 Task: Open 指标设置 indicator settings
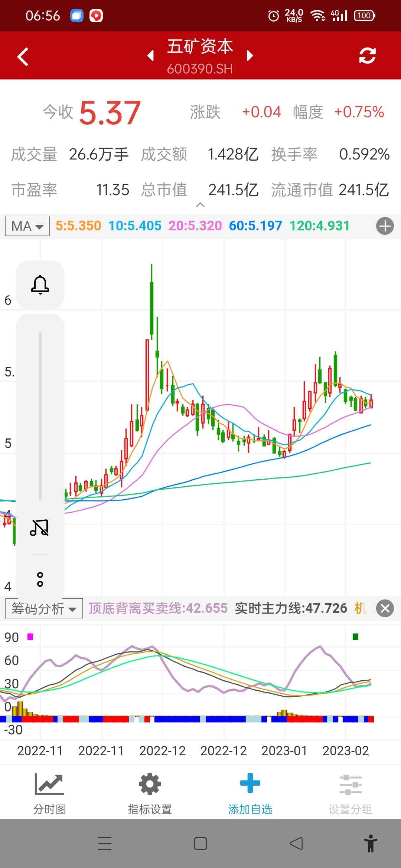(x=150, y=794)
